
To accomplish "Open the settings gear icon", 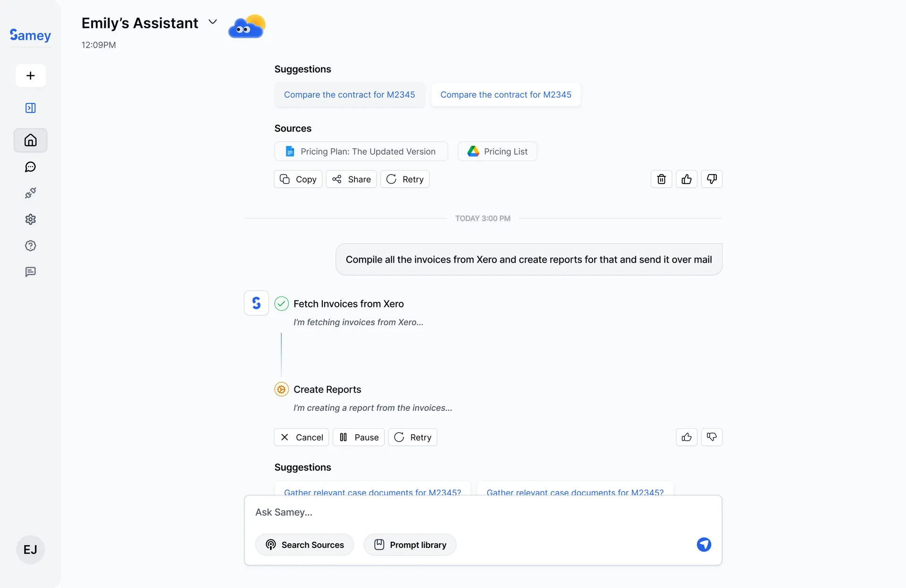I will [x=31, y=219].
